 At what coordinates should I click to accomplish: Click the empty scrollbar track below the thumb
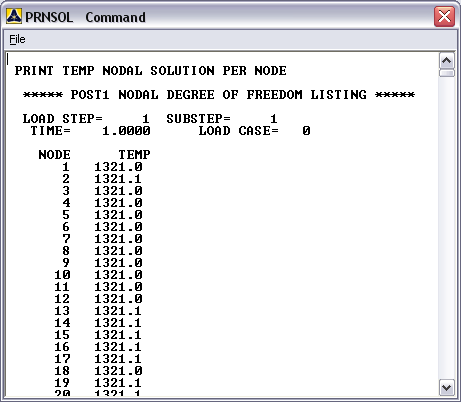446,228
